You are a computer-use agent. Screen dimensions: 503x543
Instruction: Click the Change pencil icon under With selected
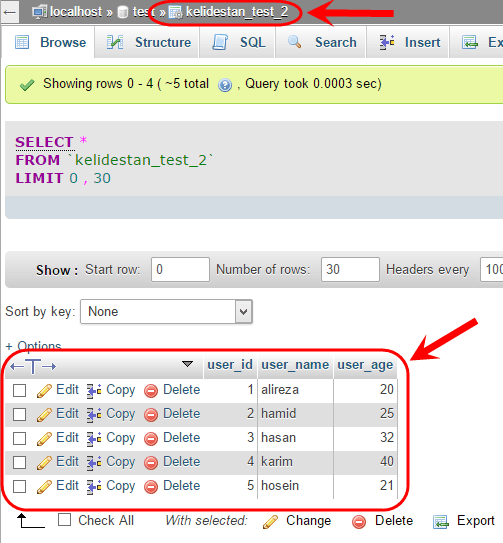pyautogui.click(x=270, y=522)
